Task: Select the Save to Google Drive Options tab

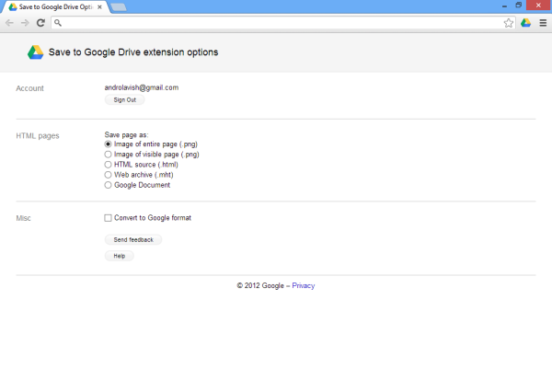Action: tap(55, 7)
